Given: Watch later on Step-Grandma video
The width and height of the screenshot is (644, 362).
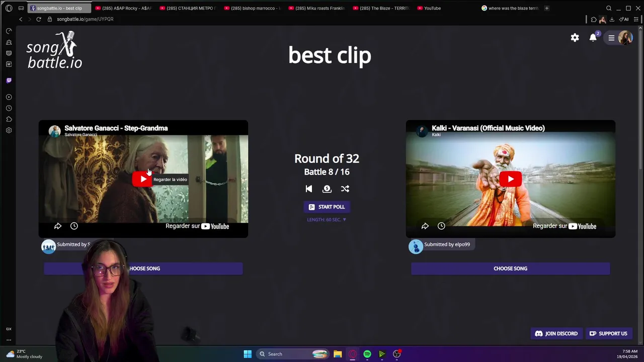Looking at the screenshot, I should (x=74, y=226).
